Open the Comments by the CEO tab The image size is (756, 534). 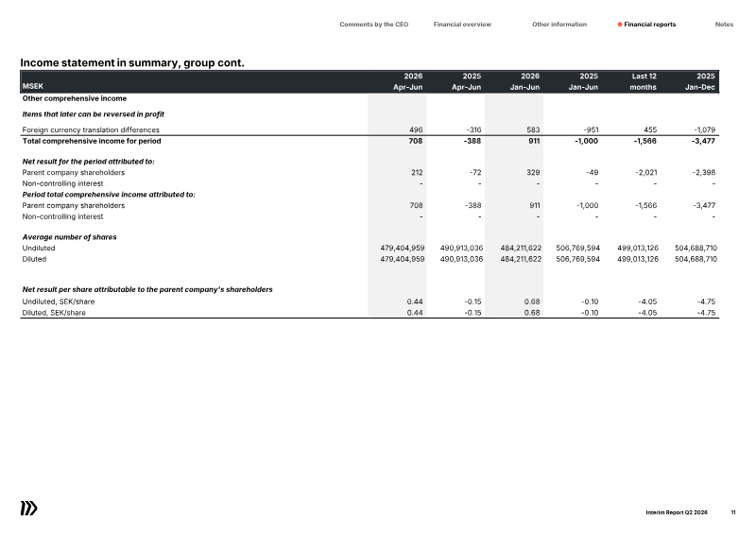point(373,25)
